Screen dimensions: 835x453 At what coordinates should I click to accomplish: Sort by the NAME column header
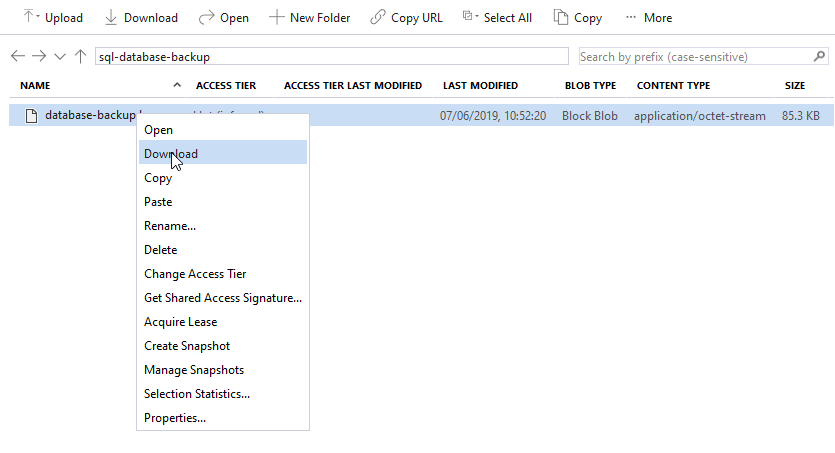pyautogui.click(x=35, y=85)
